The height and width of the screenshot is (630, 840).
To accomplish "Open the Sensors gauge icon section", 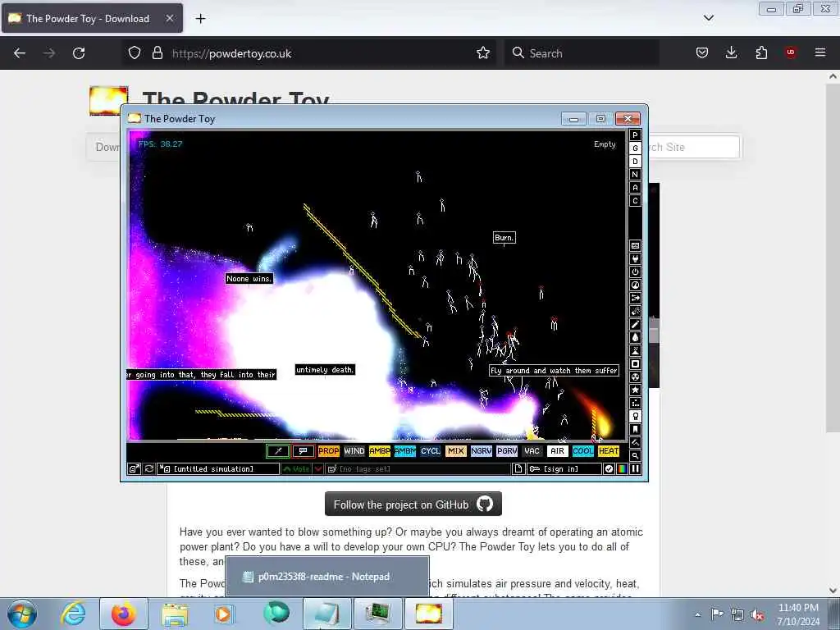I will click(x=636, y=285).
